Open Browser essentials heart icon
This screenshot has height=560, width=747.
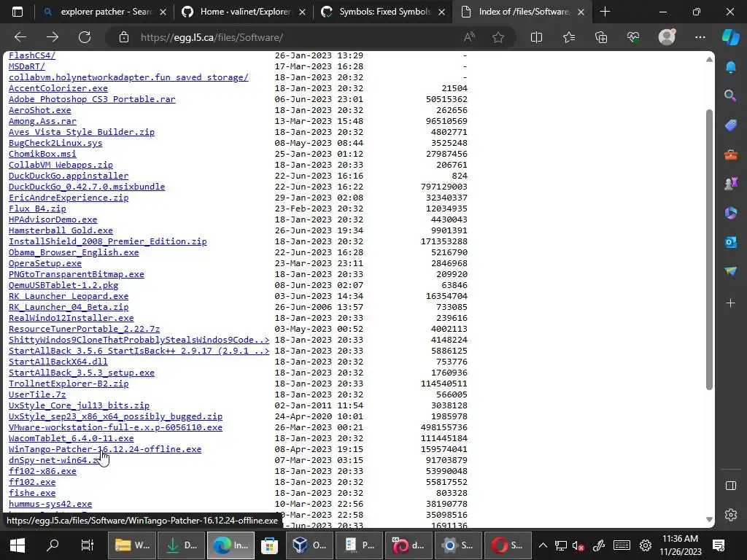tap(634, 37)
